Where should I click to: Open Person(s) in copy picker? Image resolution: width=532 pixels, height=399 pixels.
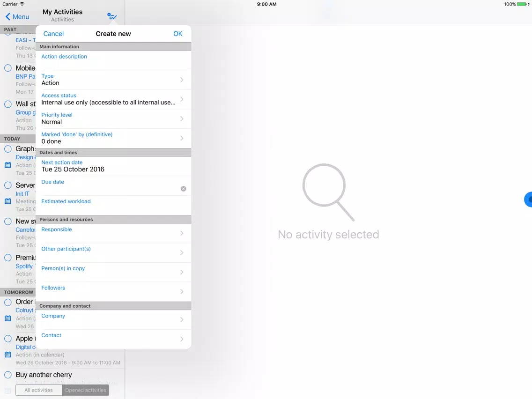click(113, 272)
